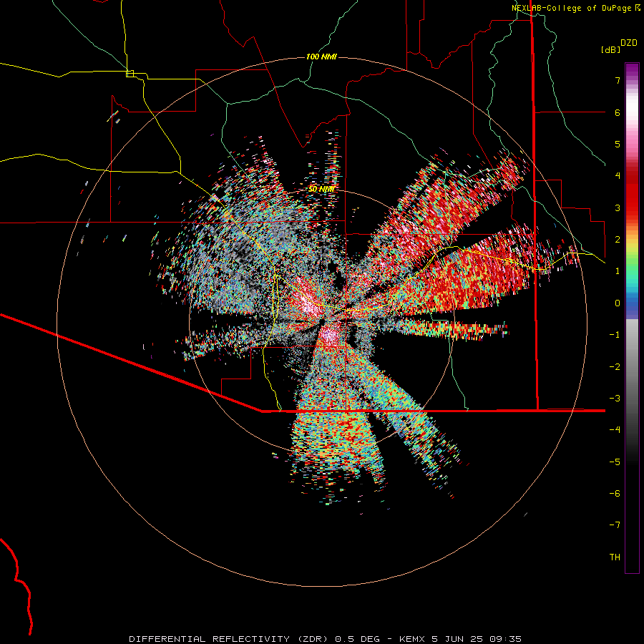
Task: Click the 7 value on the color scale
Action: pyautogui.click(x=618, y=80)
